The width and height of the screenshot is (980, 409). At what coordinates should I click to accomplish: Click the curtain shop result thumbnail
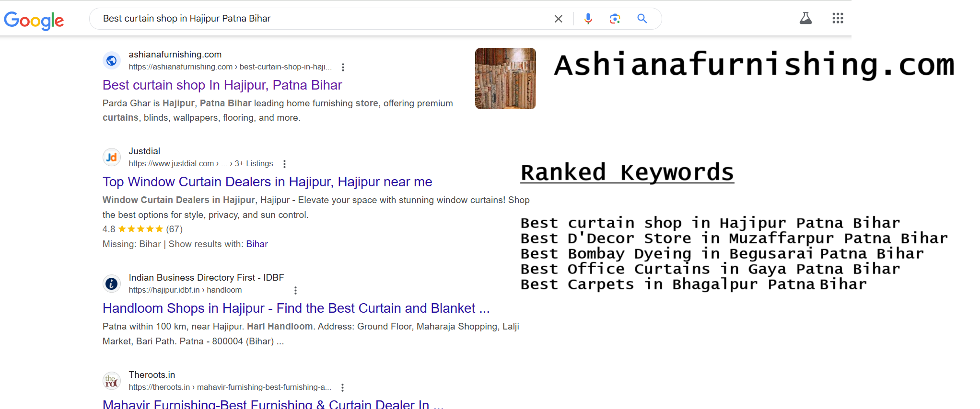pos(505,79)
